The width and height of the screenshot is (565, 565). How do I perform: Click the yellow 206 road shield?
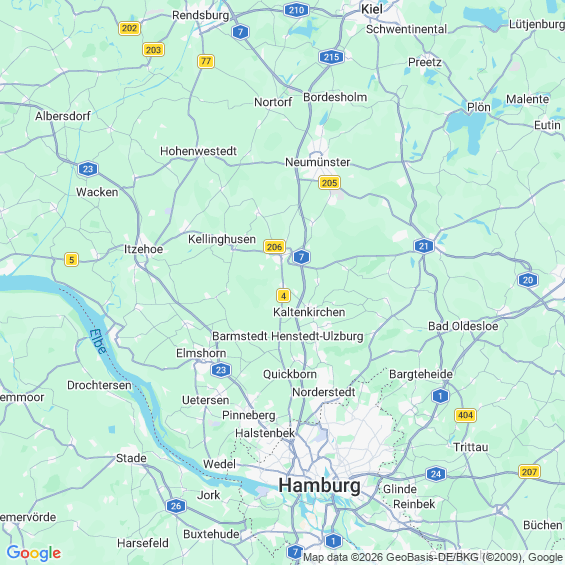pyautogui.click(x=275, y=247)
